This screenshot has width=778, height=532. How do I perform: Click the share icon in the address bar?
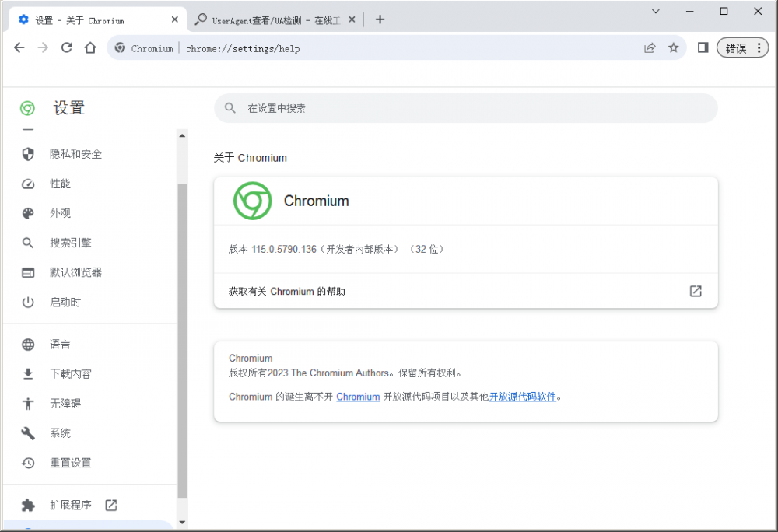tap(650, 47)
